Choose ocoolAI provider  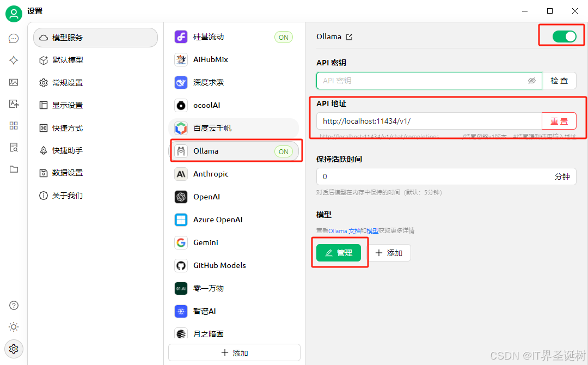coord(234,105)
